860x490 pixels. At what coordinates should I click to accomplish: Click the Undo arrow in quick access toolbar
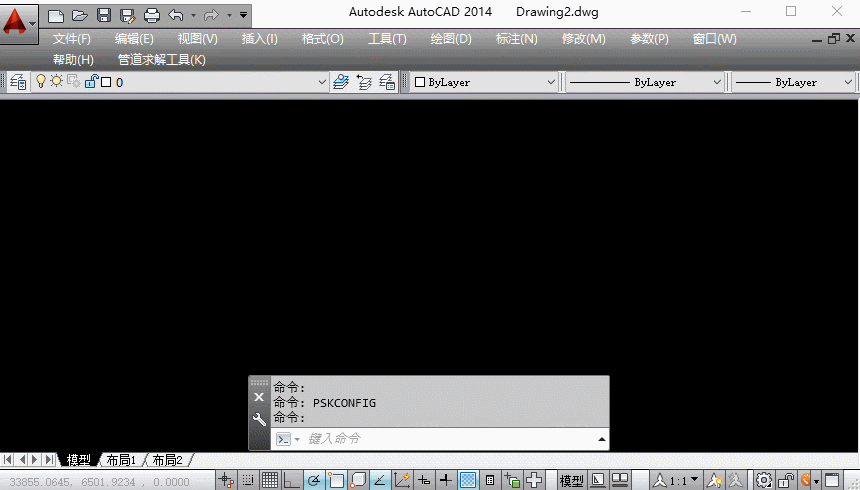(x=176, y=15)
